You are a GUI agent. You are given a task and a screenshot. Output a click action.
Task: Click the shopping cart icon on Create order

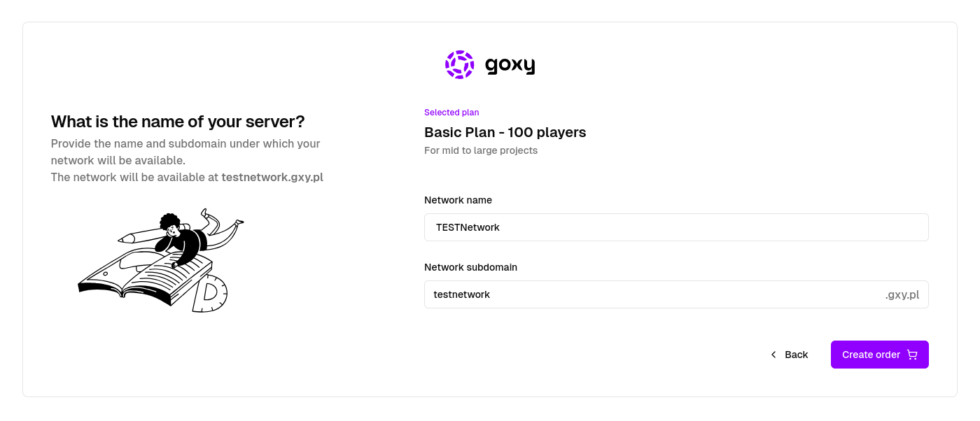(x=911, y=355)
